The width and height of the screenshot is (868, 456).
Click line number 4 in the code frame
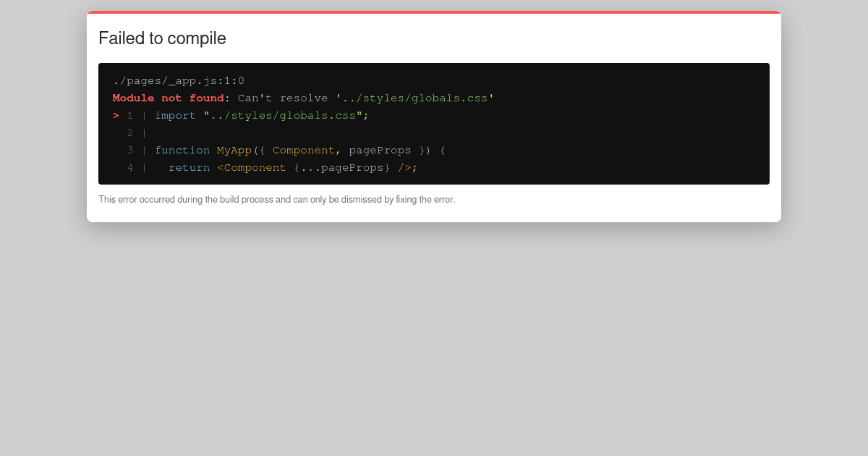(130, 167)
